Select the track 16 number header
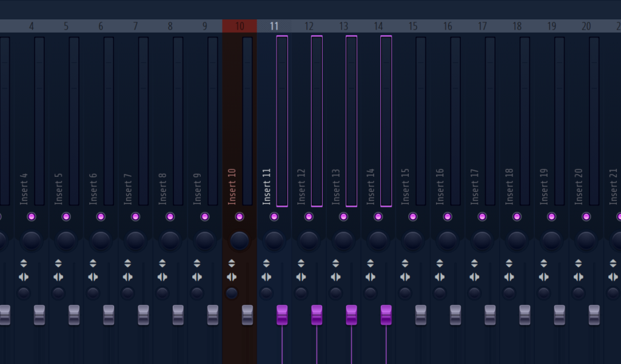 [x=448, y=26]
